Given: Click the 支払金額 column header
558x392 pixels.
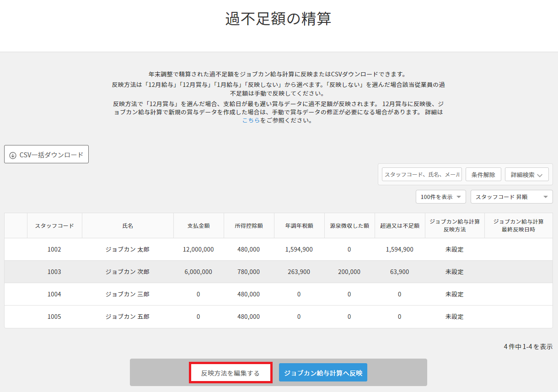Looking at the screenshot, I should pos(199,226).
